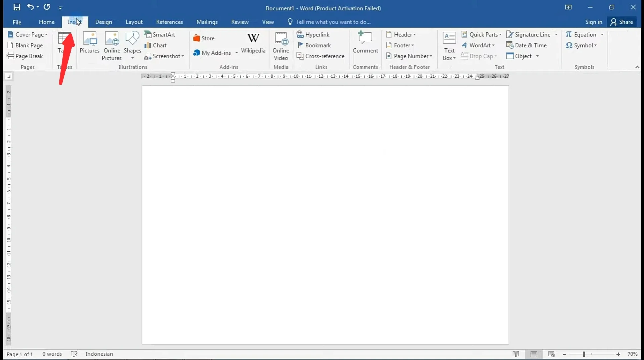Viewport: 644px width, 360px height.
Task: Collapse the ribbon with the caret
Action: tap(637, 67)
